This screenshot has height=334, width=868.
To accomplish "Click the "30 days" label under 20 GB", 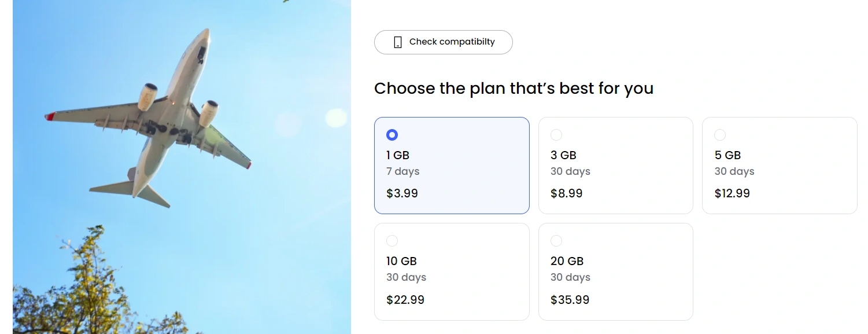I will coord(570,277).
